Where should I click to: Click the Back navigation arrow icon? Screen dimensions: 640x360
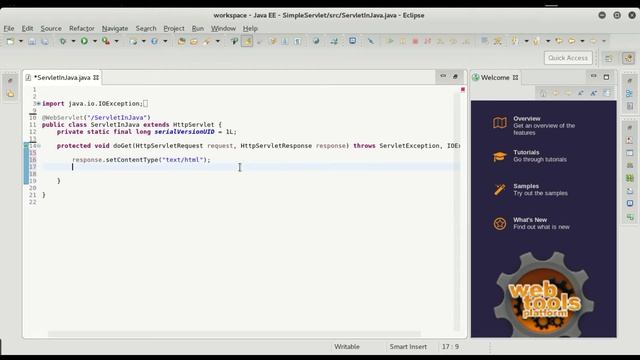click(571, 41)
